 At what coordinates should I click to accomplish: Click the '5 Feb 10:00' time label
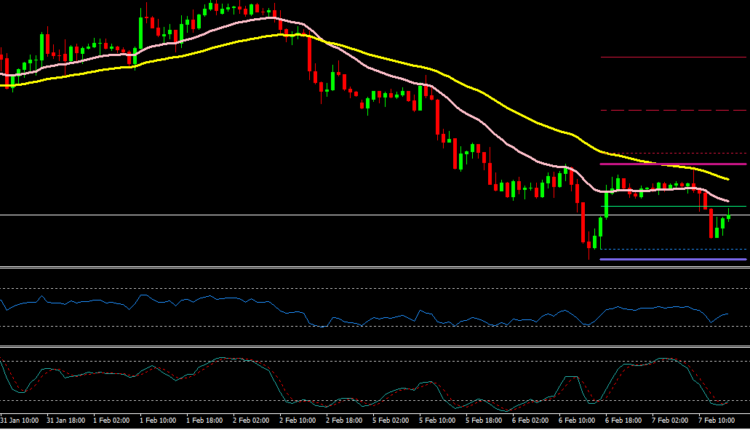point(440,422)
